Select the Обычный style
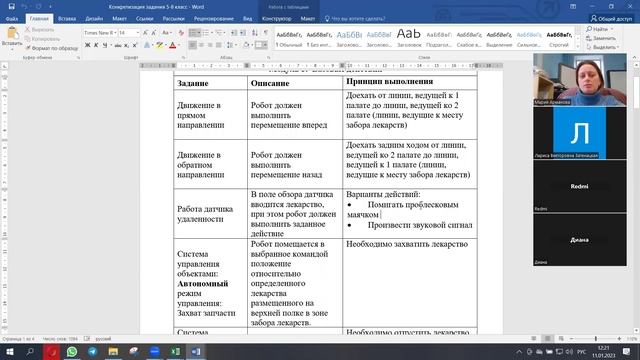Screen dimensions: 640x360 [289, 39]
